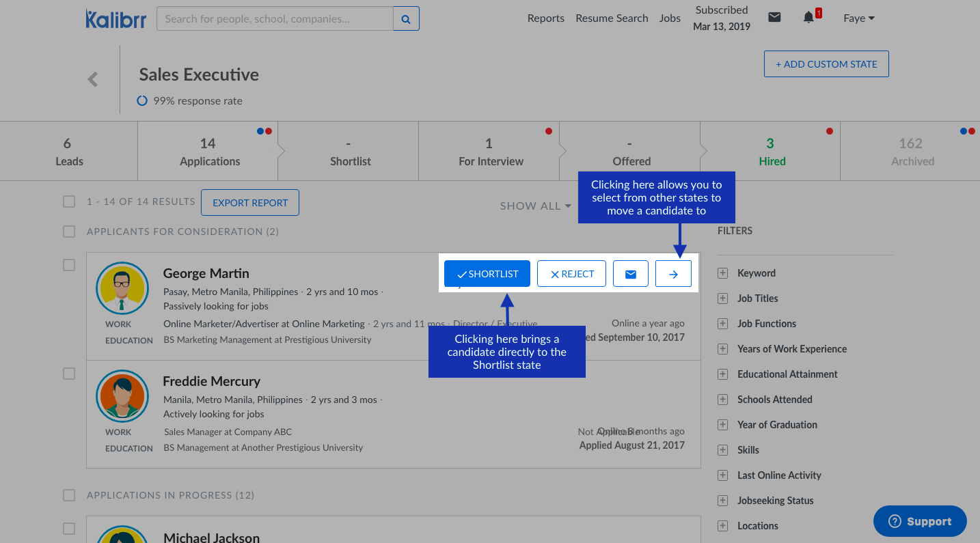
Task: Check the select-all results checkbox
Action: [x=69, y=201]
